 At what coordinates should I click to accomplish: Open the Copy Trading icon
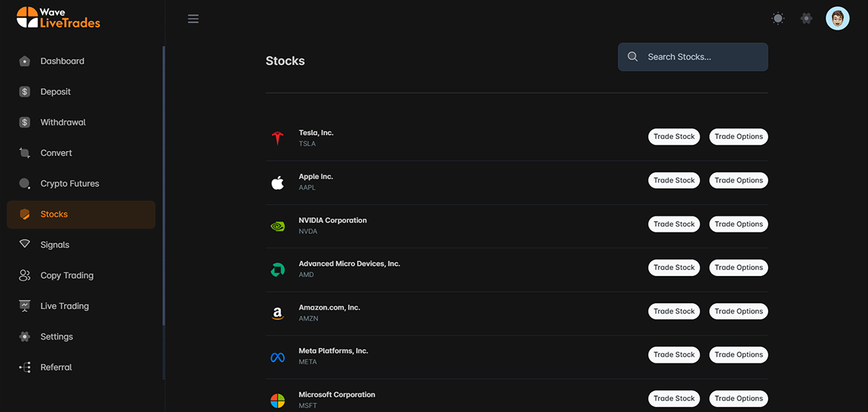(x=25, y=276)
